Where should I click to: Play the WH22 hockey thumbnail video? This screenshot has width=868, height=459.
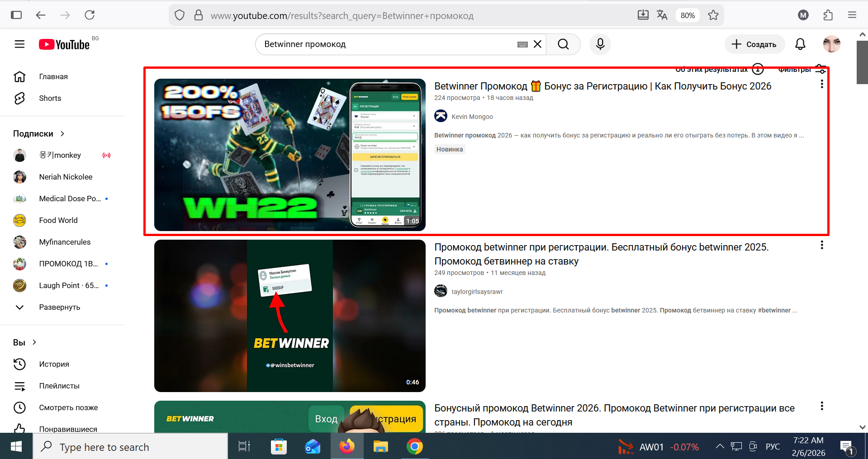tap(289, 155)
